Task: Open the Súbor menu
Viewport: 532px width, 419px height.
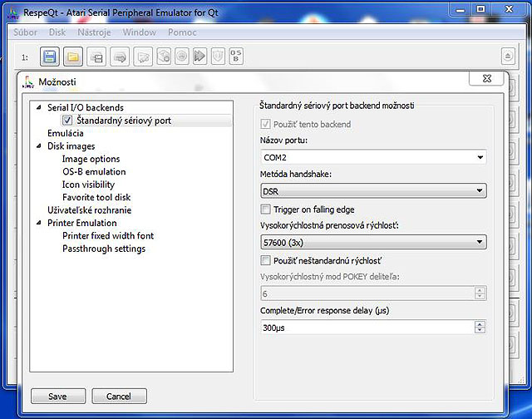Action: (26, 32)
